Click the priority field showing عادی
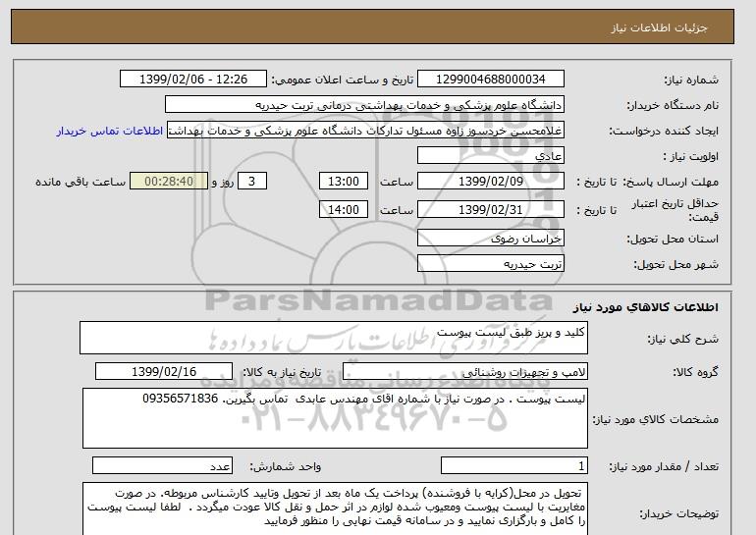Image resolution: width=756 pixels, height=535 pixels. coord(490,156)
